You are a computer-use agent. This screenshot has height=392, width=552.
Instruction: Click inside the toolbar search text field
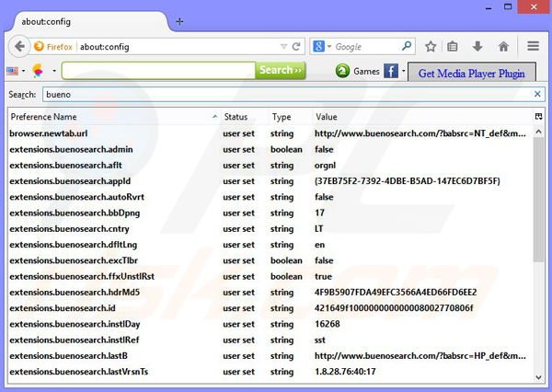158,71
